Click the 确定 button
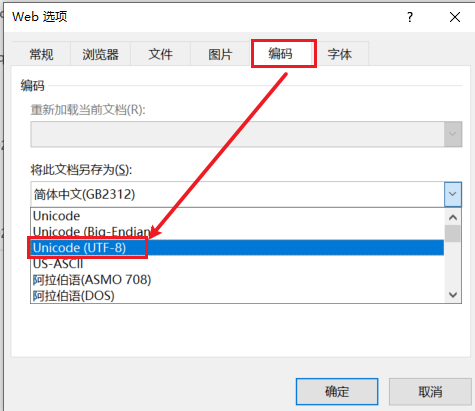 click(x=337, y=391)
